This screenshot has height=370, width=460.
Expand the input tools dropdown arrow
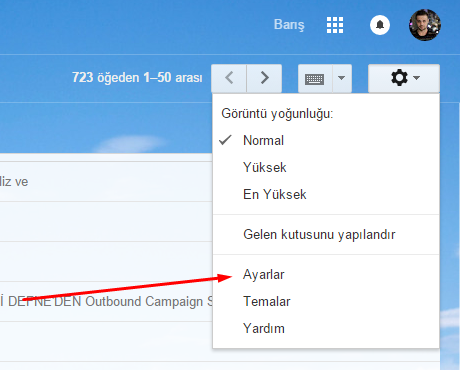(342, 79)
